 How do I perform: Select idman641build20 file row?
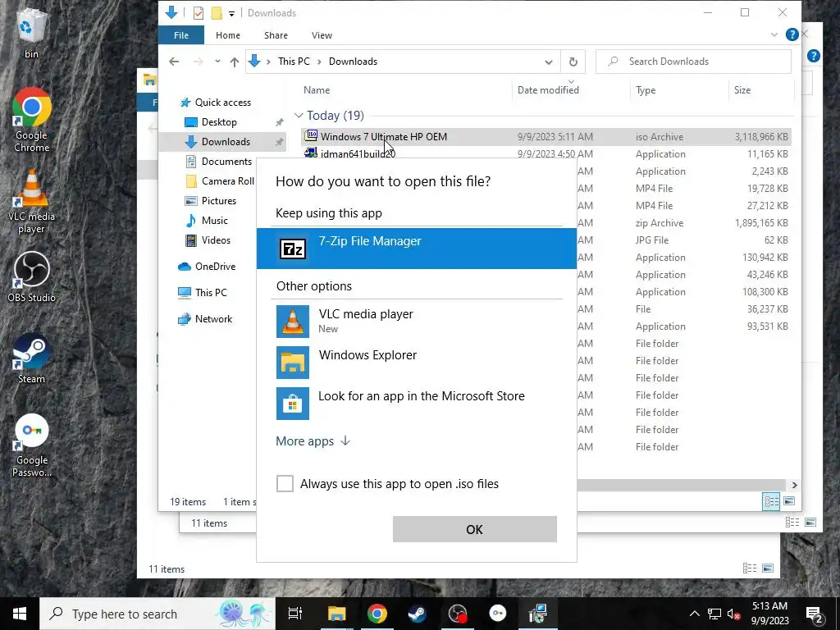(x=546, y=154)
